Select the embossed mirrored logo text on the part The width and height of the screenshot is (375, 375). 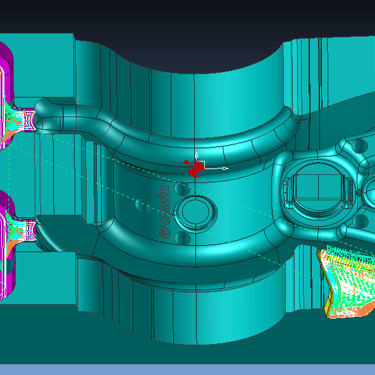pyautogui.click(x=164, y=212)
